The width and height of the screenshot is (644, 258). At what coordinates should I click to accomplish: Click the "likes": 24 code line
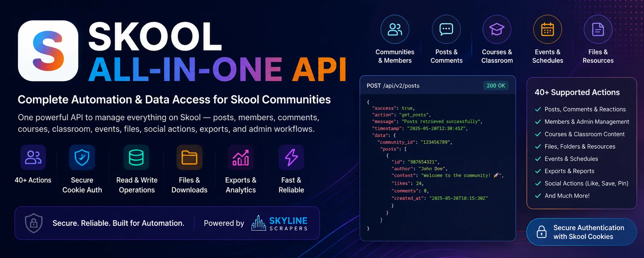tap(408, 183)
